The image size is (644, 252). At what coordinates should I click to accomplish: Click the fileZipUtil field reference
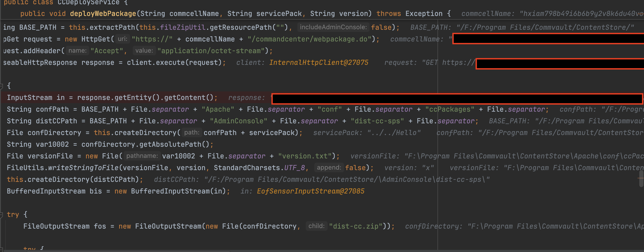point(183,27)
